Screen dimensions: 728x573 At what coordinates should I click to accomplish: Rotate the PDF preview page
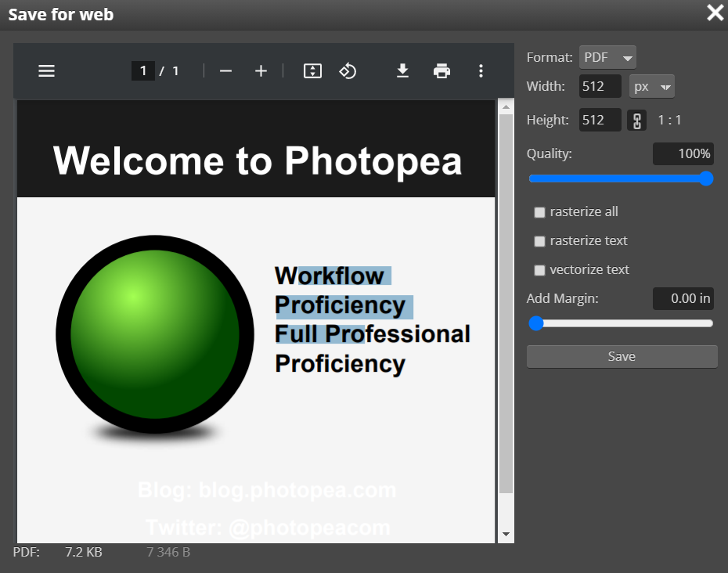348,70
